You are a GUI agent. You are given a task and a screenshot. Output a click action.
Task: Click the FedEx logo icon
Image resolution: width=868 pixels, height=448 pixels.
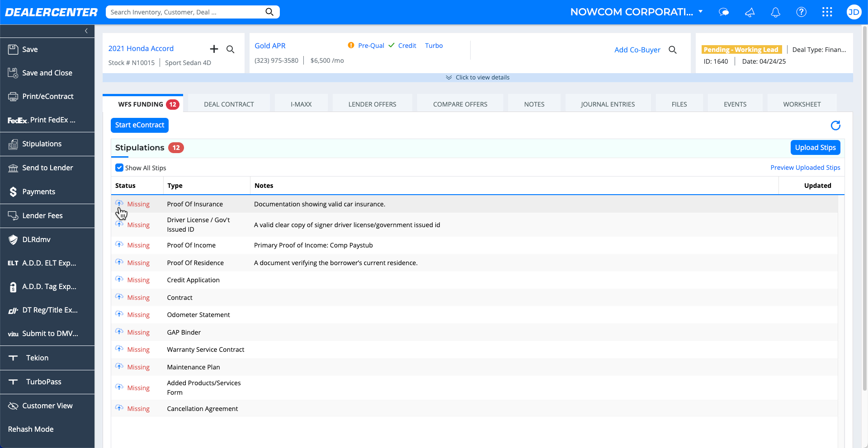[x=18, y=120]
